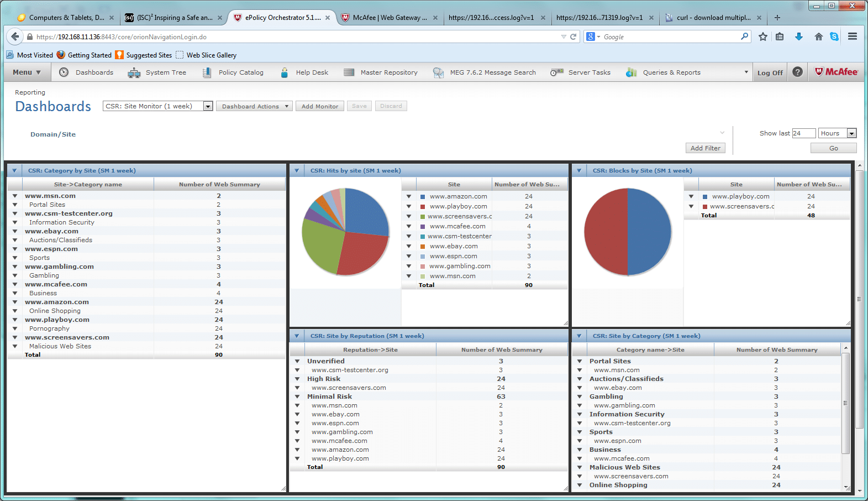Open CSR: Site Monitor dashboard selector
868x501 pixels.
[x=157, y=106]
